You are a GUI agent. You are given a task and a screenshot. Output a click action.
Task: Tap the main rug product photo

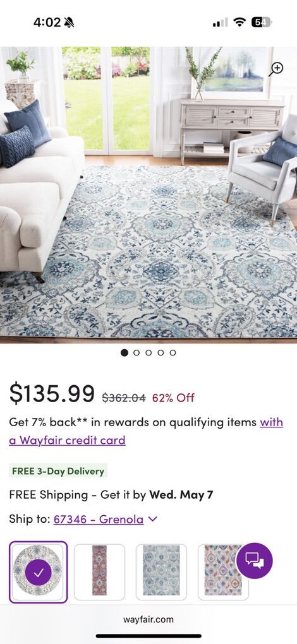[148, 194]
